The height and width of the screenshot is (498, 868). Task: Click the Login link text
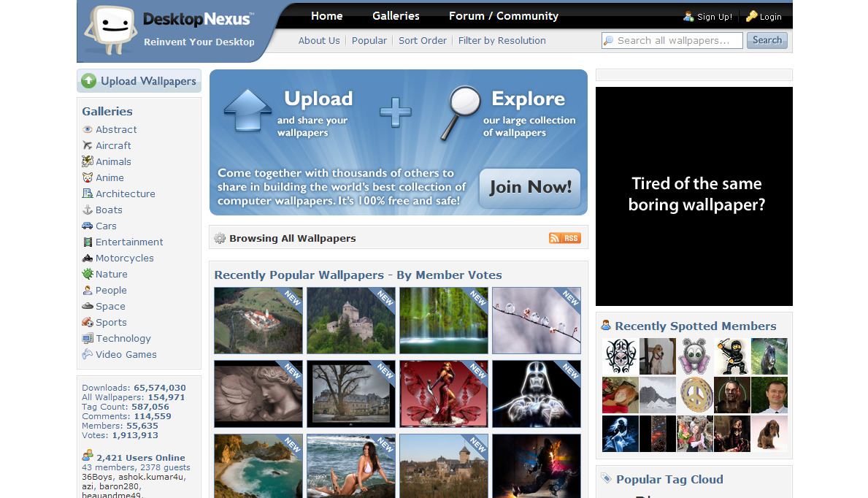coord(771,17)
